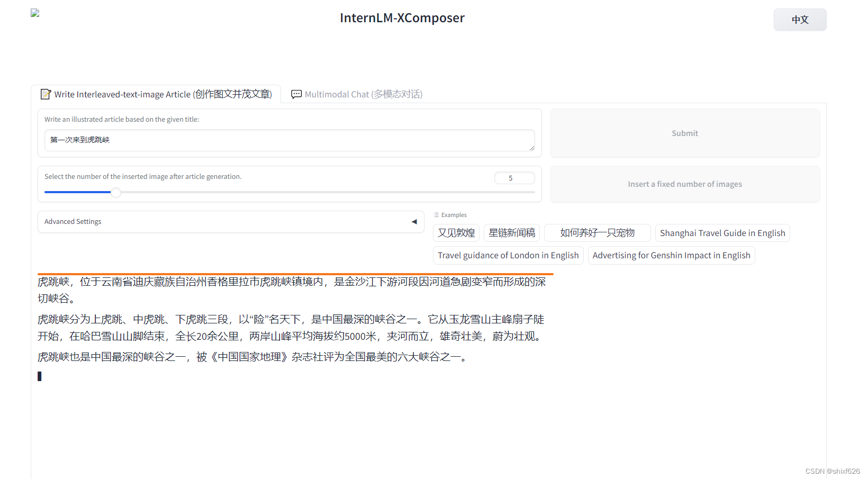
Task: Click the image count slider handle
Action: [115, 192]
